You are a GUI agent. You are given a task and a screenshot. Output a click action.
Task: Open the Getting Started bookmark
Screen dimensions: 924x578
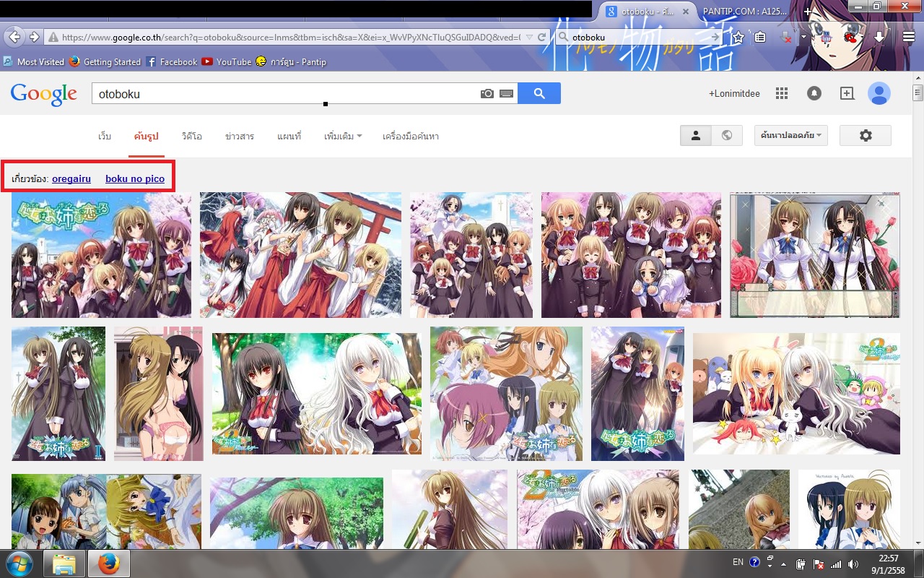pos(105,62)
